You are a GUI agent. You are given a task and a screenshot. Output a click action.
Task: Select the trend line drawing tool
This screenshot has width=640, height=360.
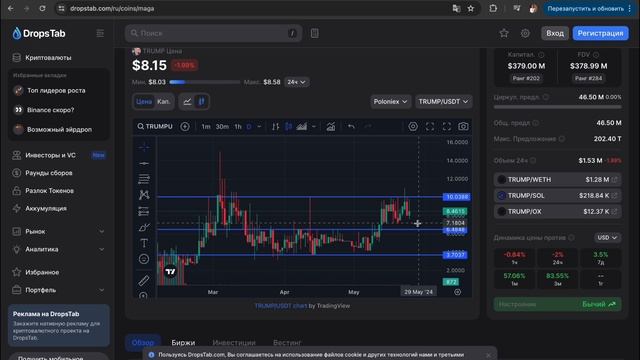pyautogui.click(x=144, y=163)
